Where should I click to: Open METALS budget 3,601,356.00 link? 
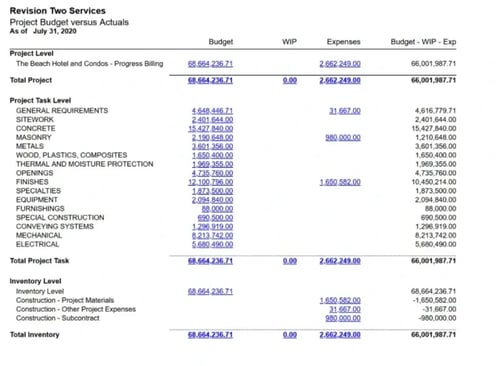point(212,146)
